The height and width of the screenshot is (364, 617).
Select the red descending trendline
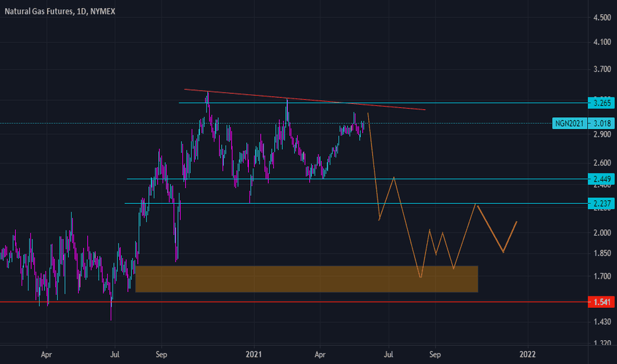tap(305, 99)
